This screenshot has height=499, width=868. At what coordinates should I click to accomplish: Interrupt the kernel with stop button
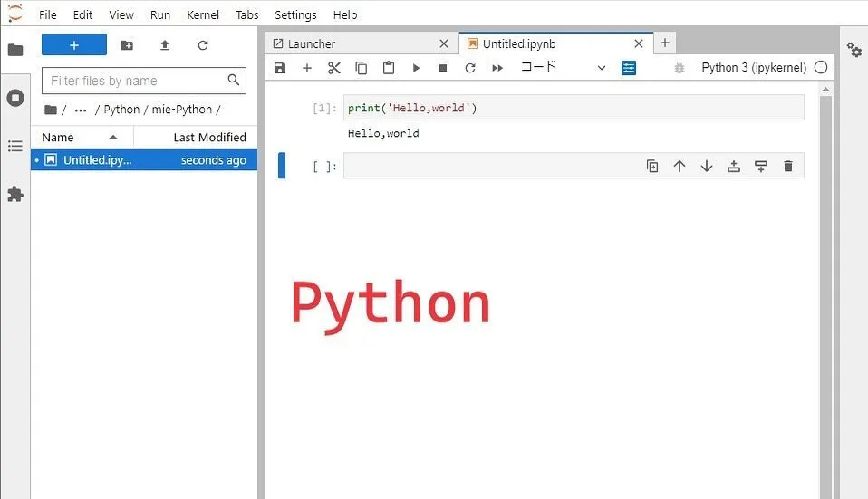click(x=443, y=68)
